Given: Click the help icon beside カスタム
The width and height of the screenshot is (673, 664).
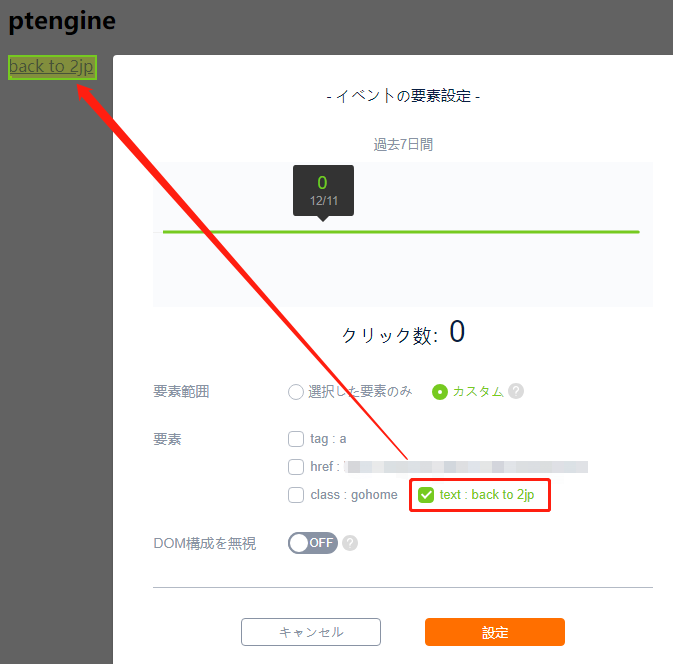Looking at the screenshot, I should pyautogui.click(x=515, y=391).
